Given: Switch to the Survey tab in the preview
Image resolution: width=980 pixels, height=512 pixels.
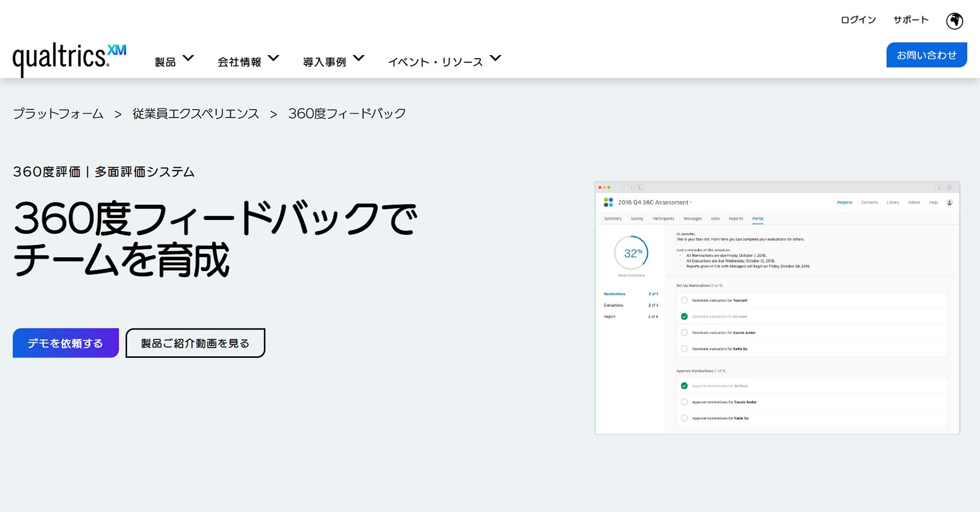Looking at the screenshot, I should tap(637, 219).
